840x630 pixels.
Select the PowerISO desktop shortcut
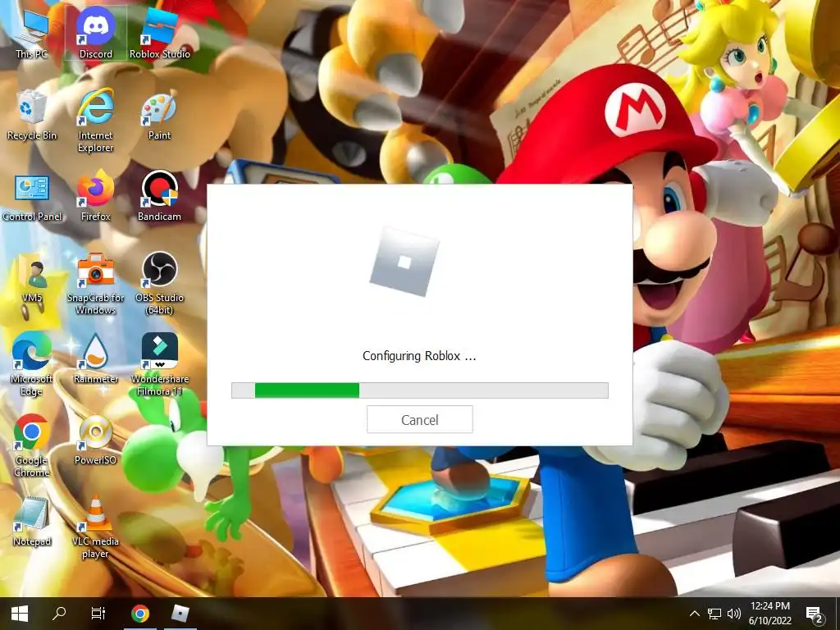(96, 441)
